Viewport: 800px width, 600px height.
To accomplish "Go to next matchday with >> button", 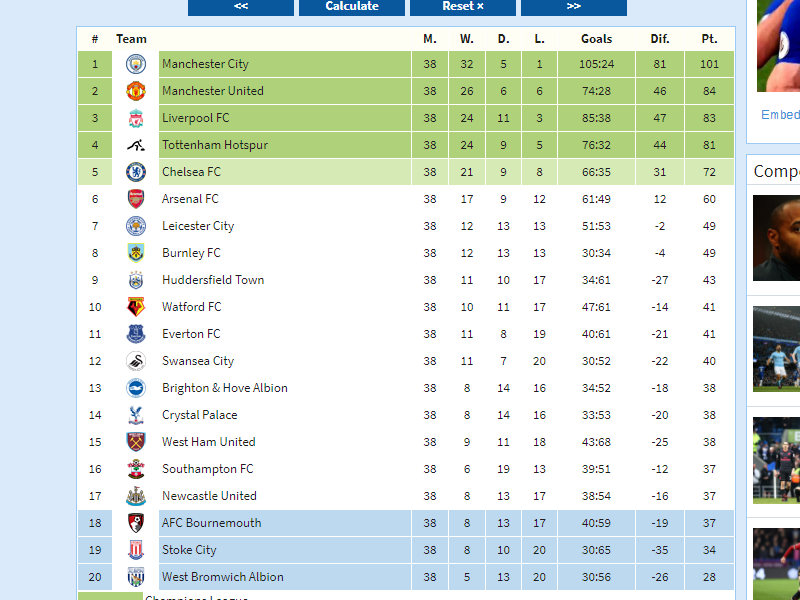I will [x=573, y=6].
